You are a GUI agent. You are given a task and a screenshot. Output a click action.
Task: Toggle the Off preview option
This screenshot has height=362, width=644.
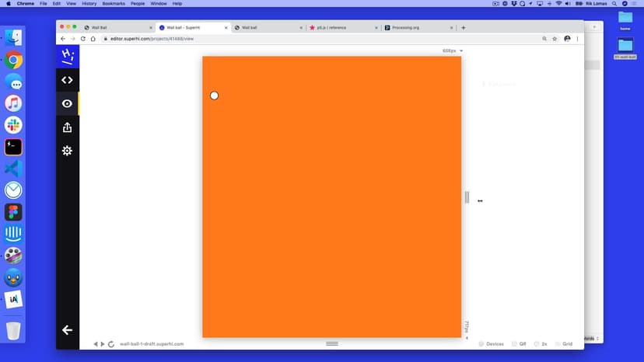click(x=519, y=343)
